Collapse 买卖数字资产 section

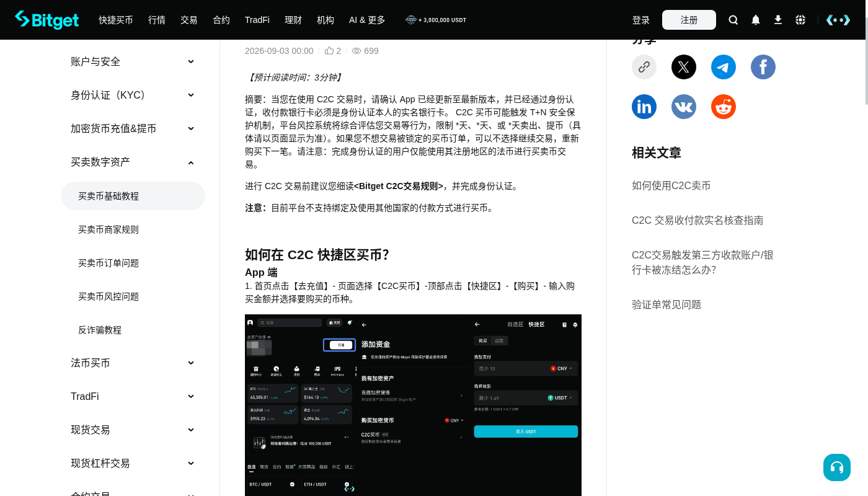tap(133, 162)
